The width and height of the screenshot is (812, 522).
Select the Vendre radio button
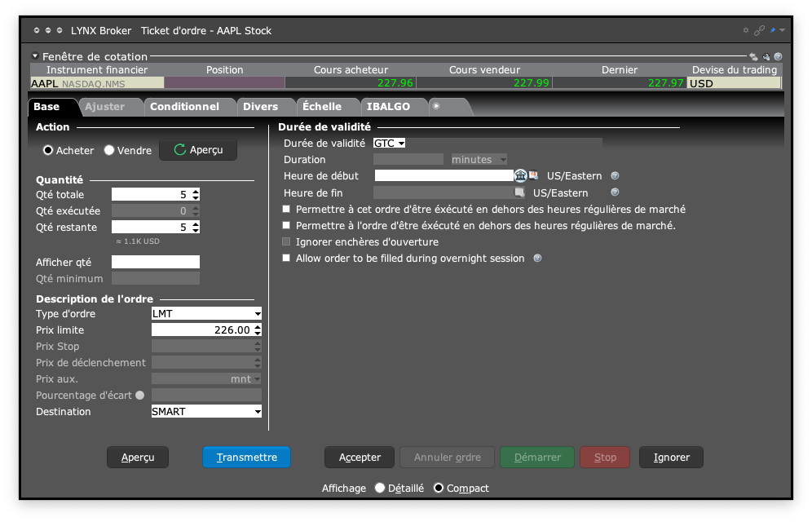pos(108,150)
